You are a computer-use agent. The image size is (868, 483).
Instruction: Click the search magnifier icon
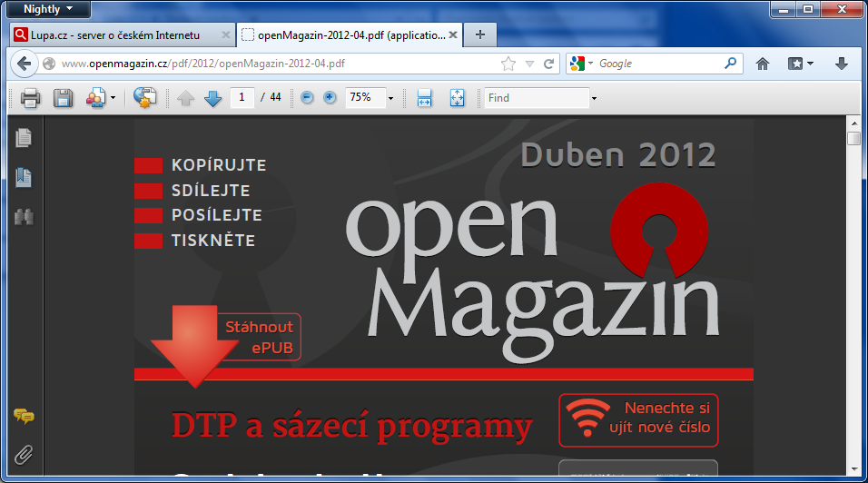coord(731,63)
